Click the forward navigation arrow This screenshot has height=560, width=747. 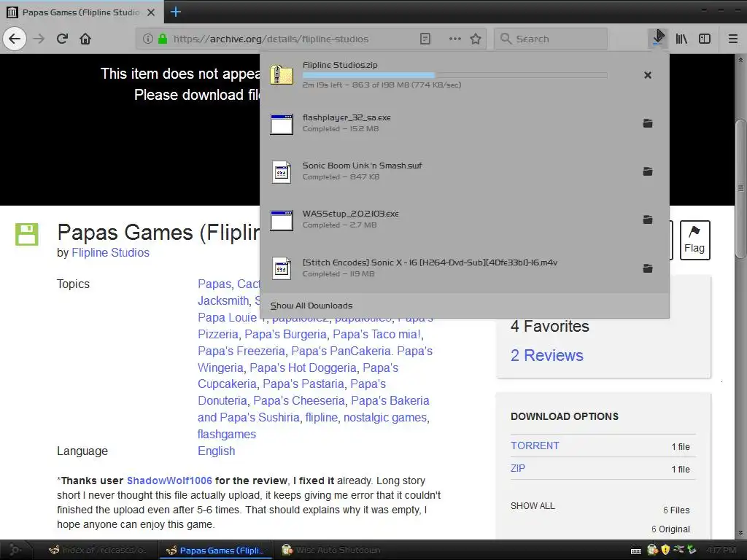pos(39,39)
